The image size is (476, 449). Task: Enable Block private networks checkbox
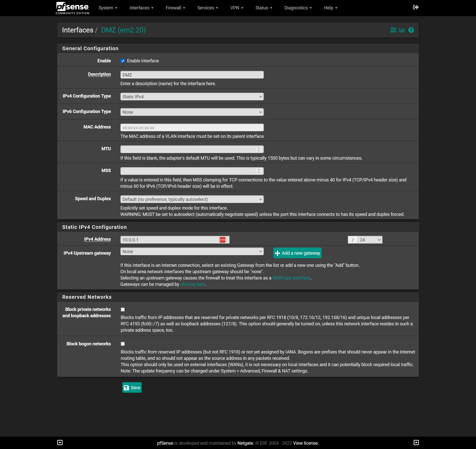(x=123, y=309)
